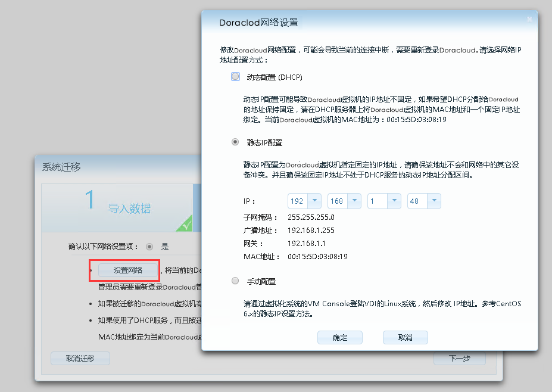Click the green checkmark on 导入数据 step
Viewport: 552px width, 392px height.
(185, 223)
